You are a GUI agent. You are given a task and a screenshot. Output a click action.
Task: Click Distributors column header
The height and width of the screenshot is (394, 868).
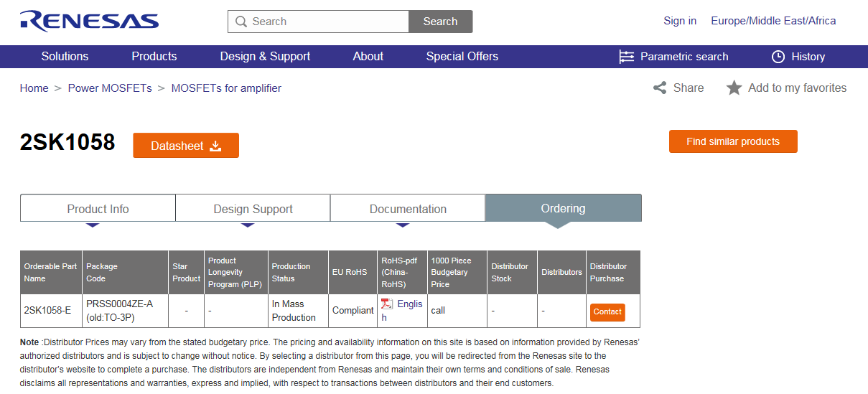[x=562, y=273]
